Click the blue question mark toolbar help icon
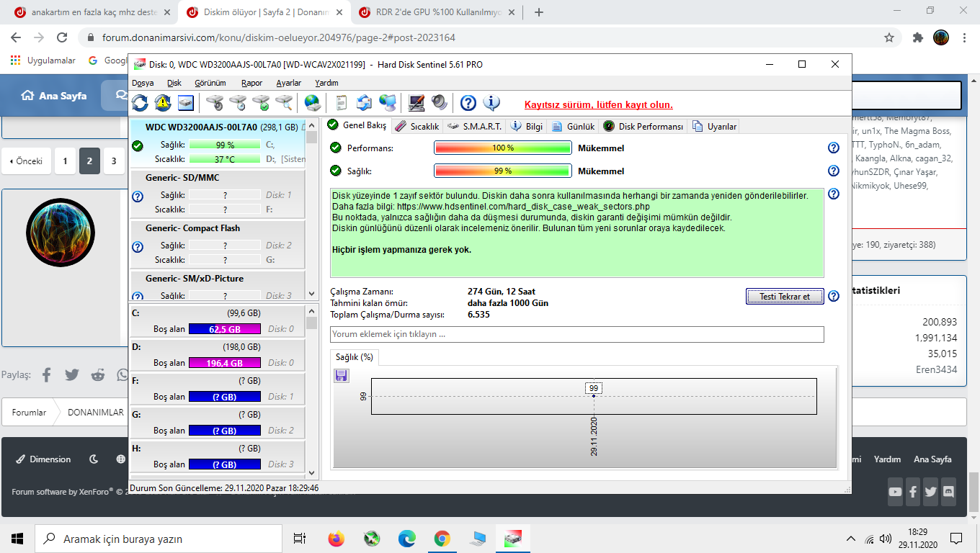 [x=468, y=103]
